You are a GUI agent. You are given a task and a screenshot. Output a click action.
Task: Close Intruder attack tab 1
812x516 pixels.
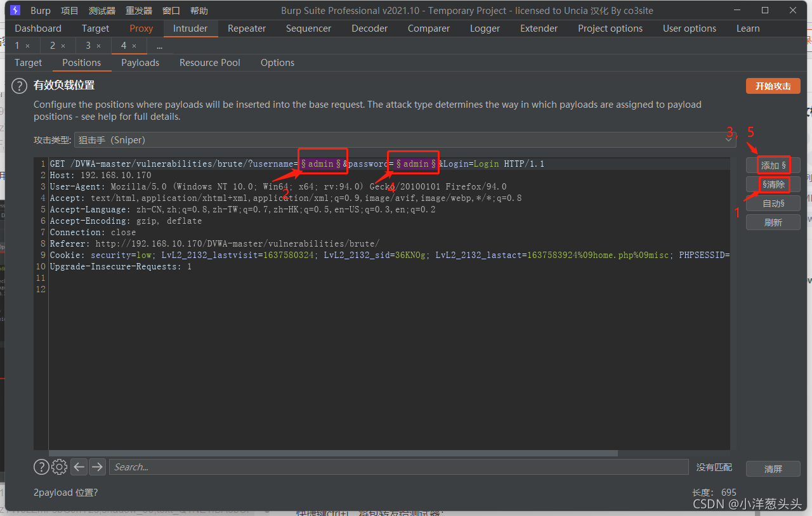[27, 46]
